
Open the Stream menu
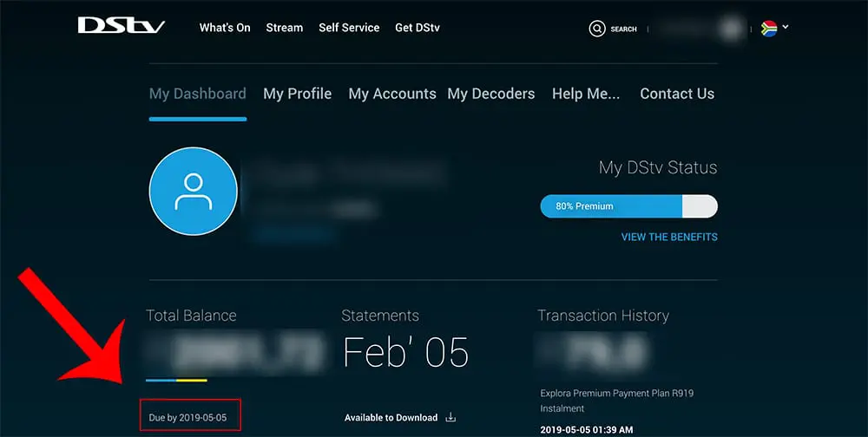(285, 28)
